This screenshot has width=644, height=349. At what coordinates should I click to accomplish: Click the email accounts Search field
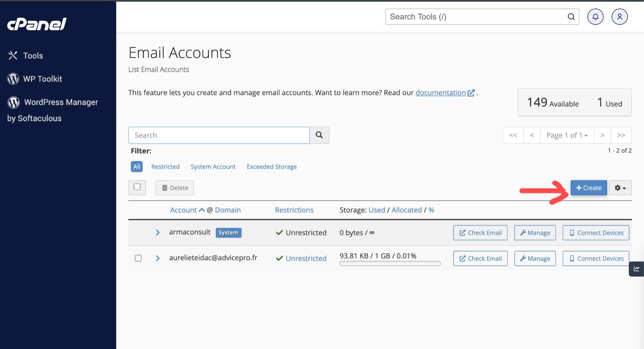click(219, 135)
